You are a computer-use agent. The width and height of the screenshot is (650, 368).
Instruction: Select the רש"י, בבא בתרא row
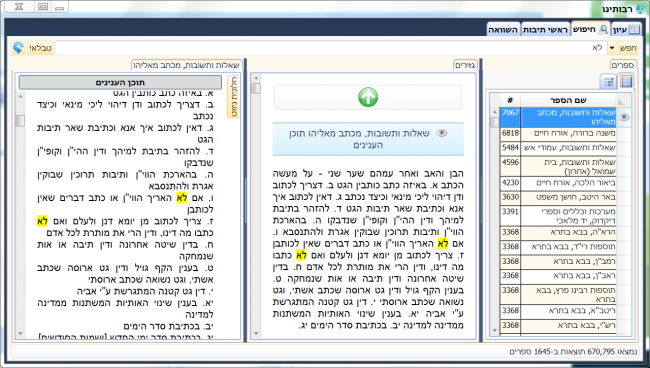(x=565, y=325)
